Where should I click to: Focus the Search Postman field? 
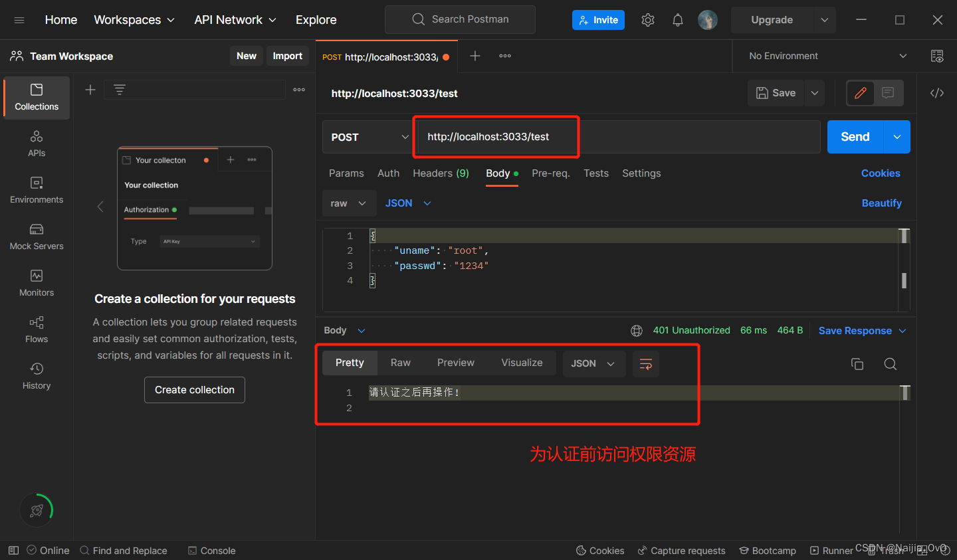460,19
